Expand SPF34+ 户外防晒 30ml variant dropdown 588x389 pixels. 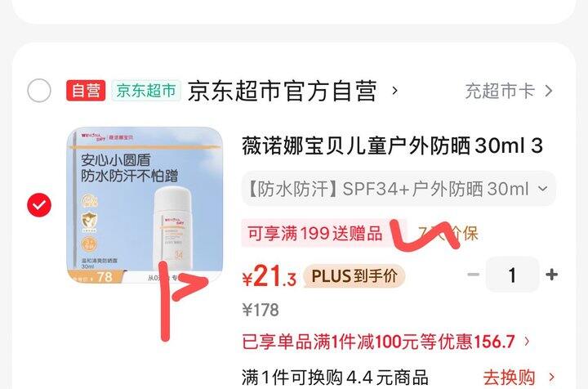click(399, 189)
